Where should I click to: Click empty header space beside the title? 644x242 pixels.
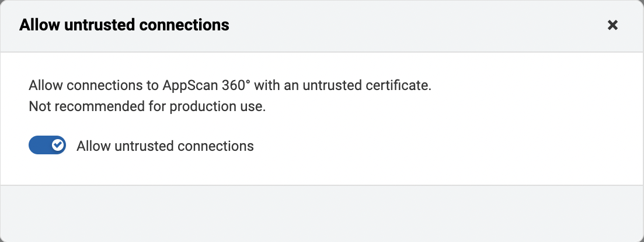pyautogui.click(x=409, y=25)
